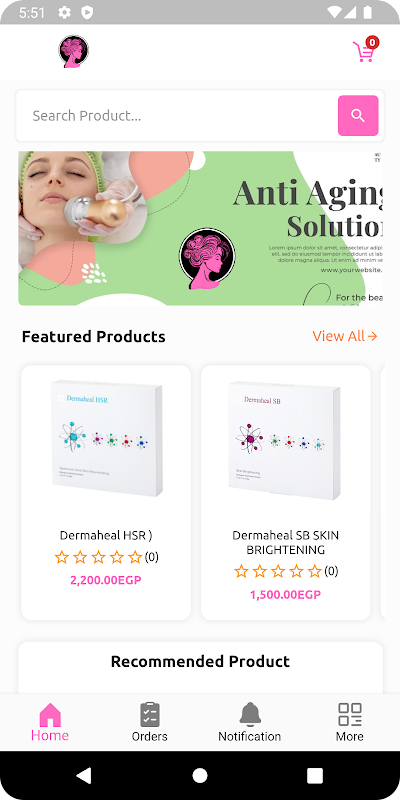Tap the Android recent apps square
The width and height of the screenshot is (400, 800).
315,776
